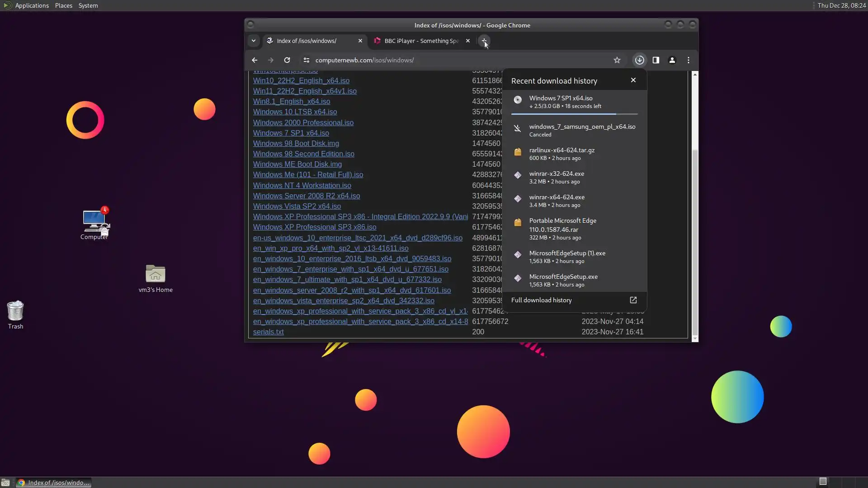868x488 pixels.
Task: Click Windows 2000 Professional.iso link
Action: (303, 122)
